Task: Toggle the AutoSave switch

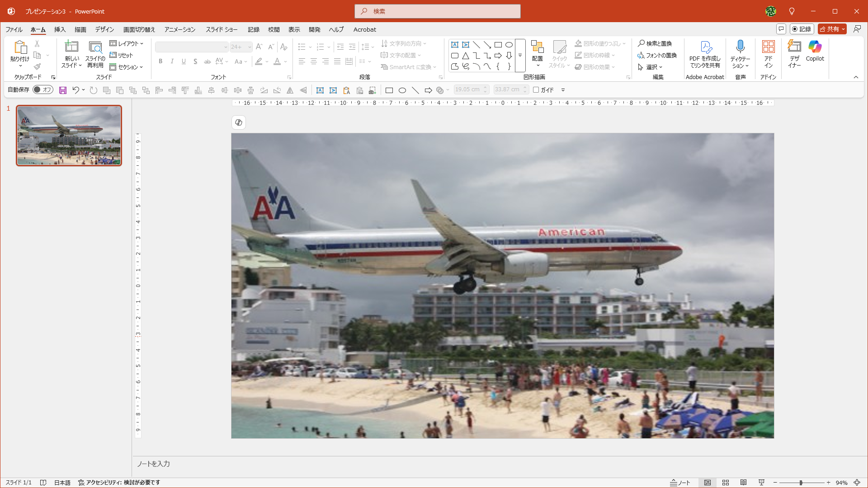Action: point(43,90)
